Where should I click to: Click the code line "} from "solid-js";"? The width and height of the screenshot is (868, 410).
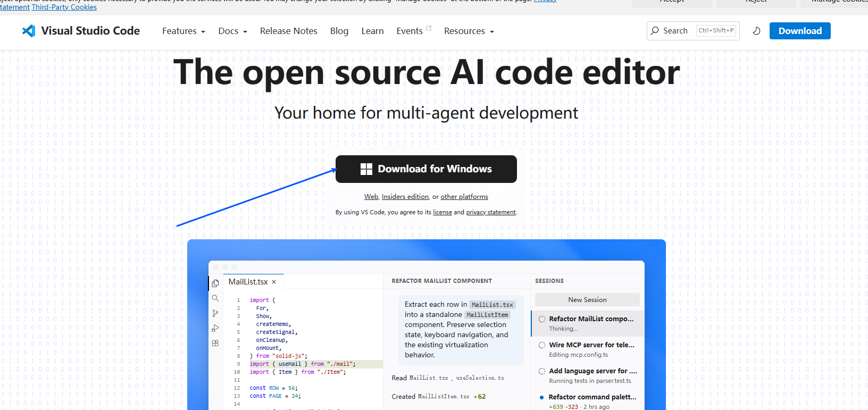point(279,356)
